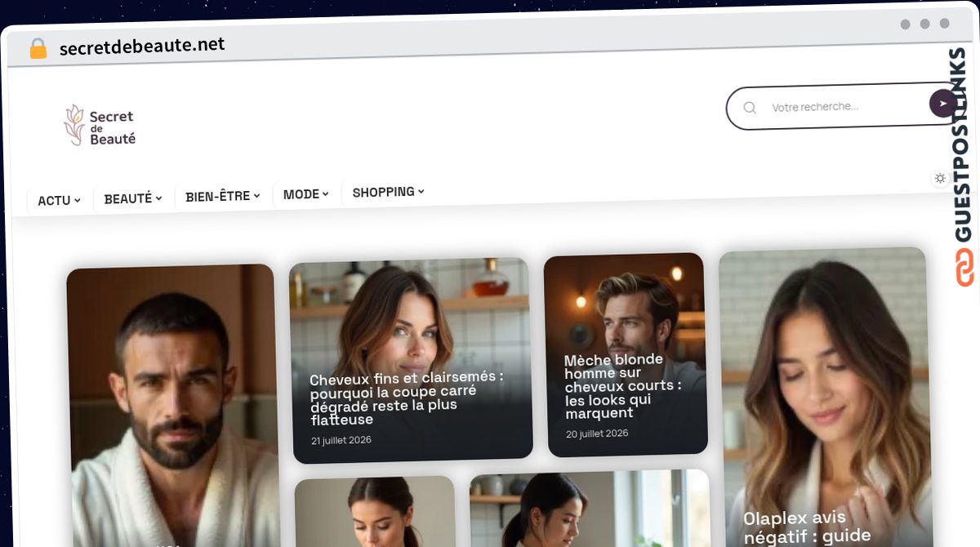980x547 pixels.
Task: Click the Secret de Beauté logo
Action: coord(100,126)
